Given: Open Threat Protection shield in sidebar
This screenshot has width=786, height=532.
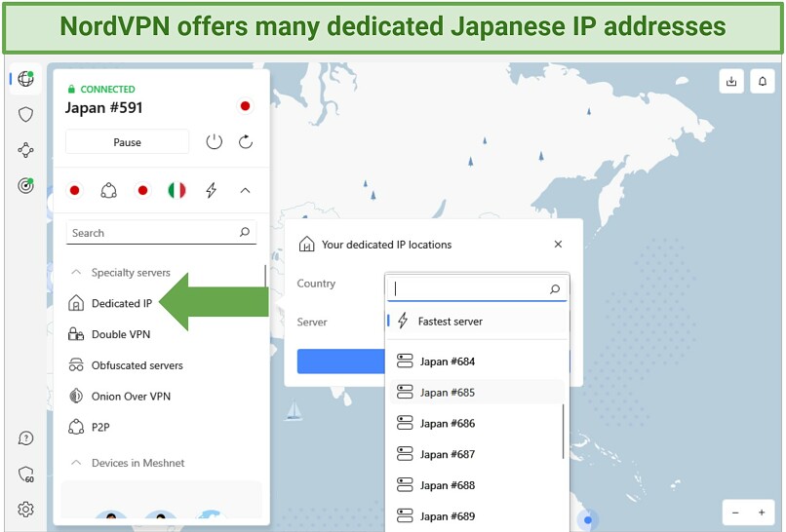Looking at the screenshot, I should point(25,114).
